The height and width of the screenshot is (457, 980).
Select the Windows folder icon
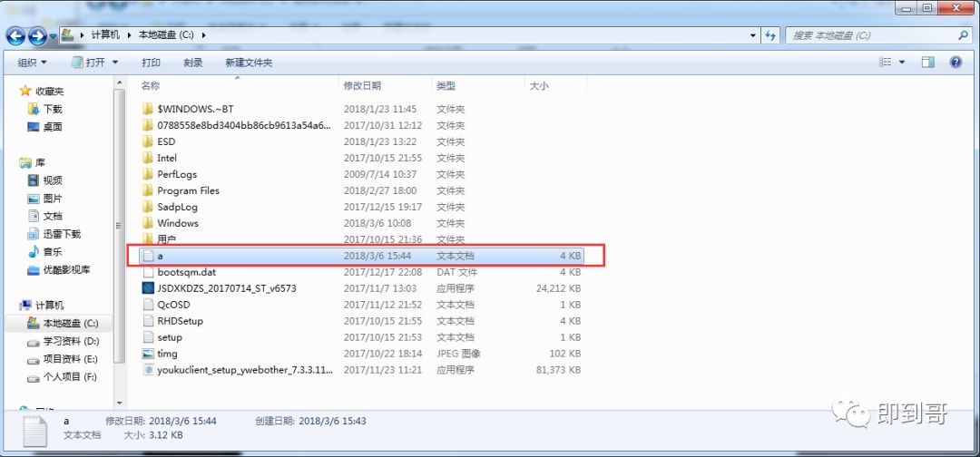(148, 222)
